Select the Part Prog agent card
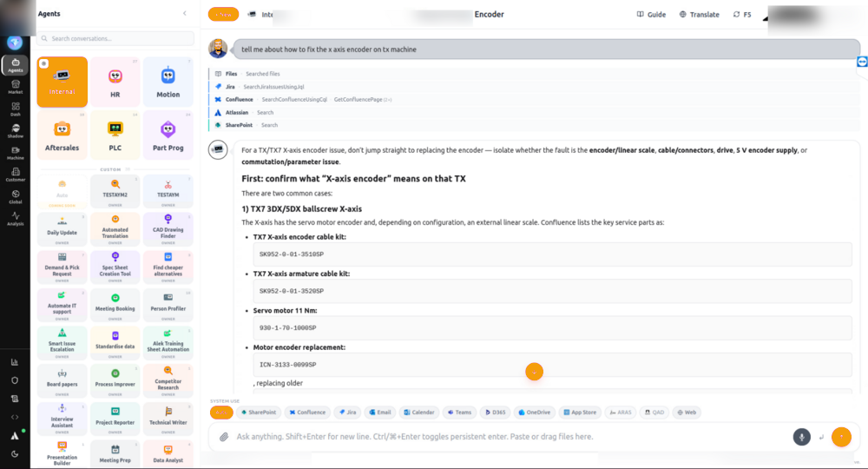868x469 pixels. (x=168, y=135)
